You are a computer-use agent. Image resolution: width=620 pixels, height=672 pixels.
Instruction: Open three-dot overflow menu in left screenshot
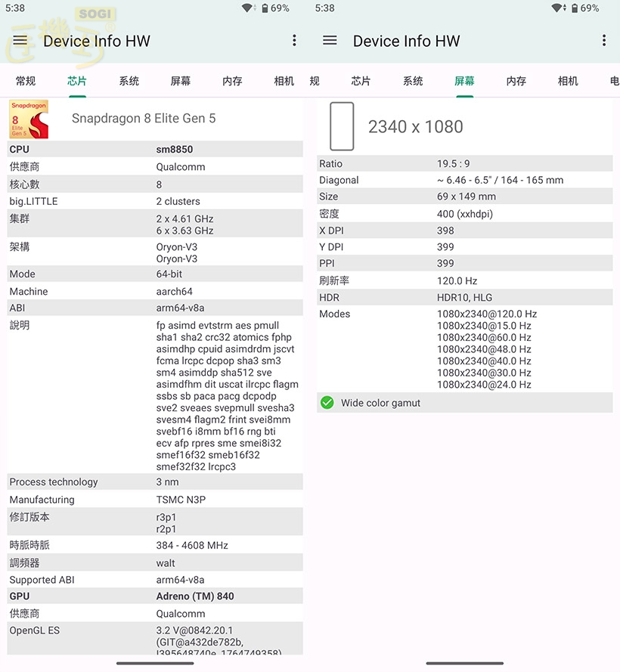[294, 41]
